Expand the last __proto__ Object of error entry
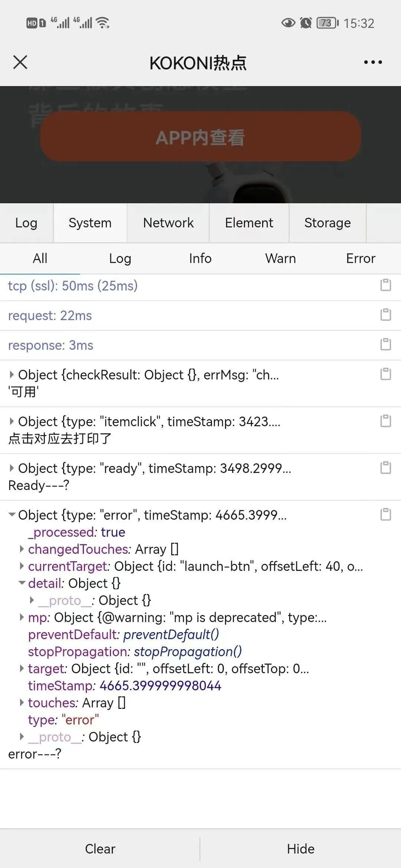This screenshot has width=401, height=868. [22, 737]
